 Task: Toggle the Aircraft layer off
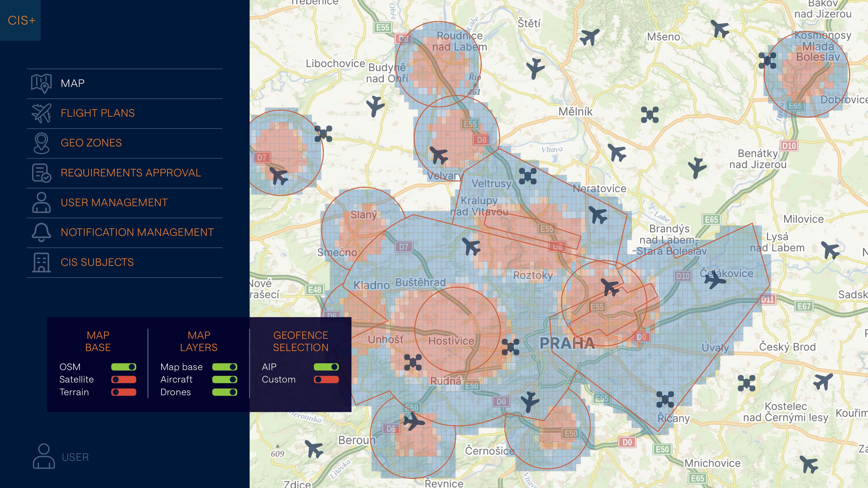[224, 379]
